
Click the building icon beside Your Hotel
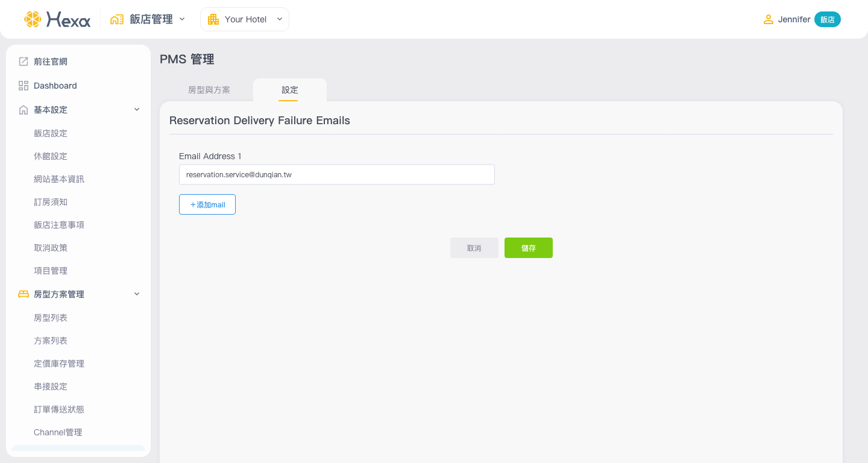tap(213, 19)
